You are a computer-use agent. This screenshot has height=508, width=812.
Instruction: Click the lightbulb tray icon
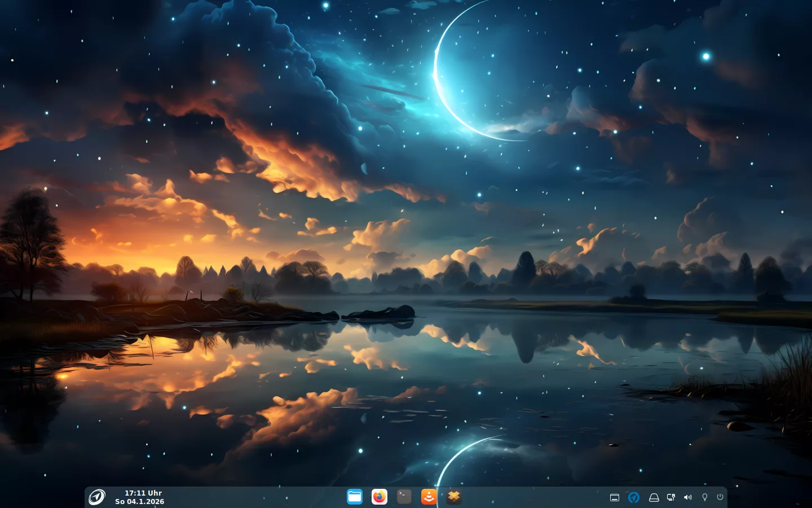point(704,497)
